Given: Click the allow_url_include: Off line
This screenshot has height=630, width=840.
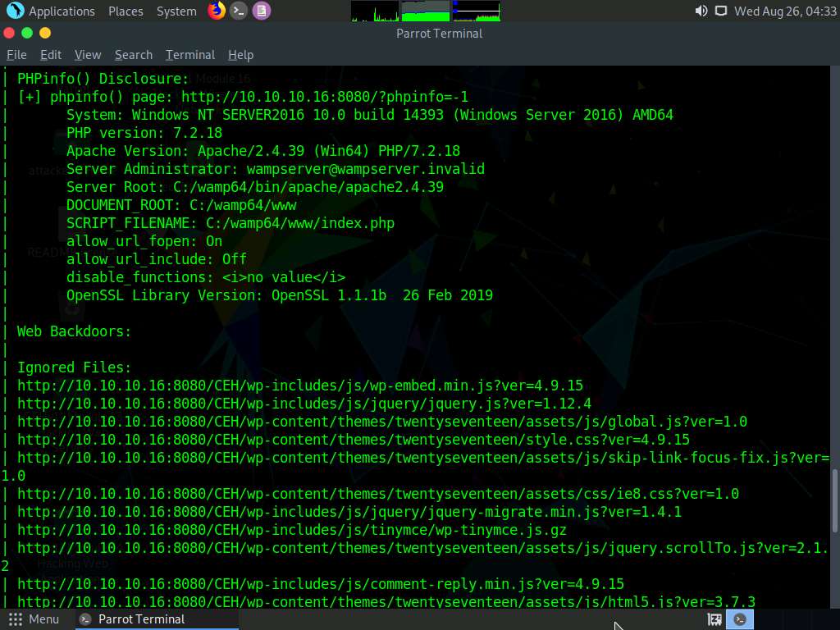Looking at the screenshot, I should pos(157,259).
